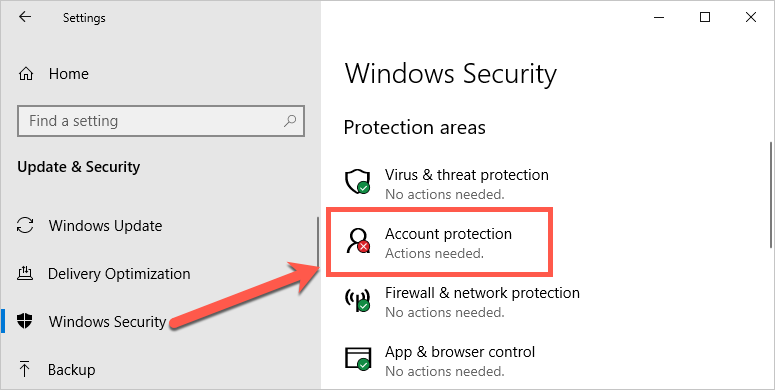Click the search magnifier icon

290,120
